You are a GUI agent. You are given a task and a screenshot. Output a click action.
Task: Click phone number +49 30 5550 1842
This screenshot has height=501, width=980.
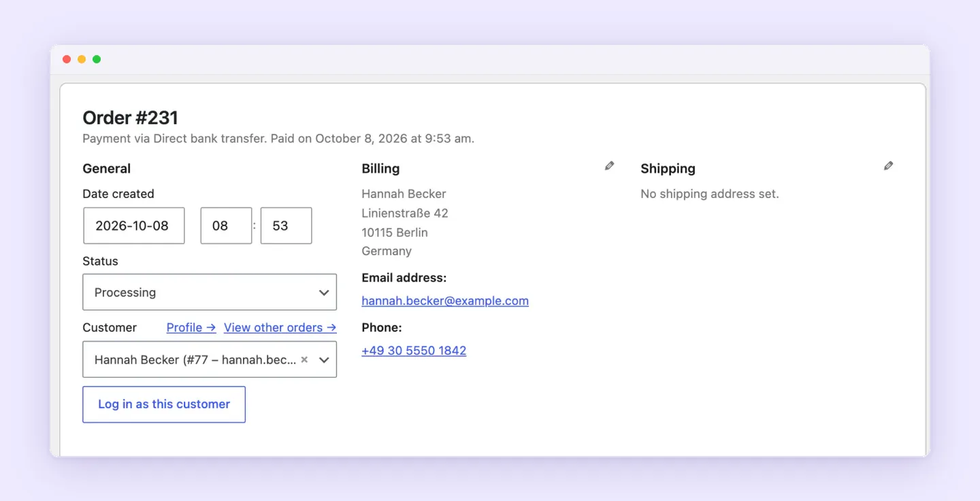414,351
